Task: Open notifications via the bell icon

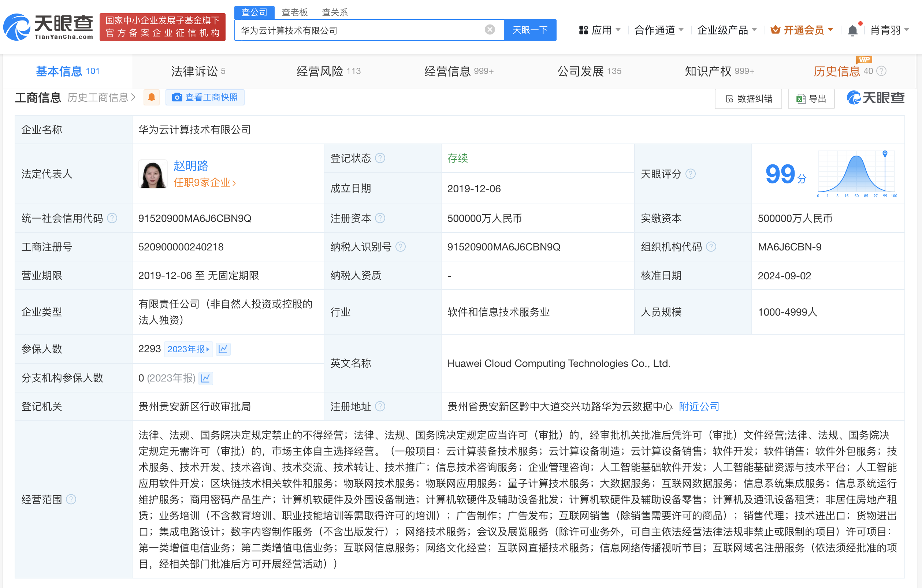Action: [x=852, y=30]
